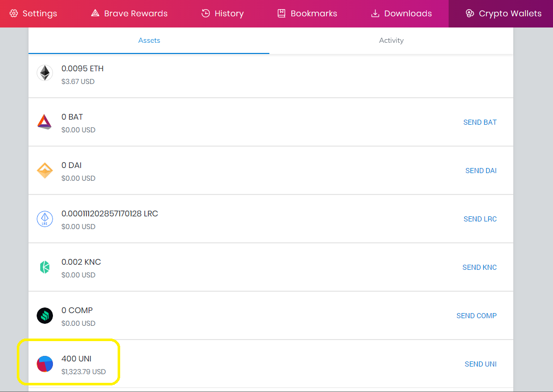
Task: Click the SEND UNI link
Action: [480, 364]
